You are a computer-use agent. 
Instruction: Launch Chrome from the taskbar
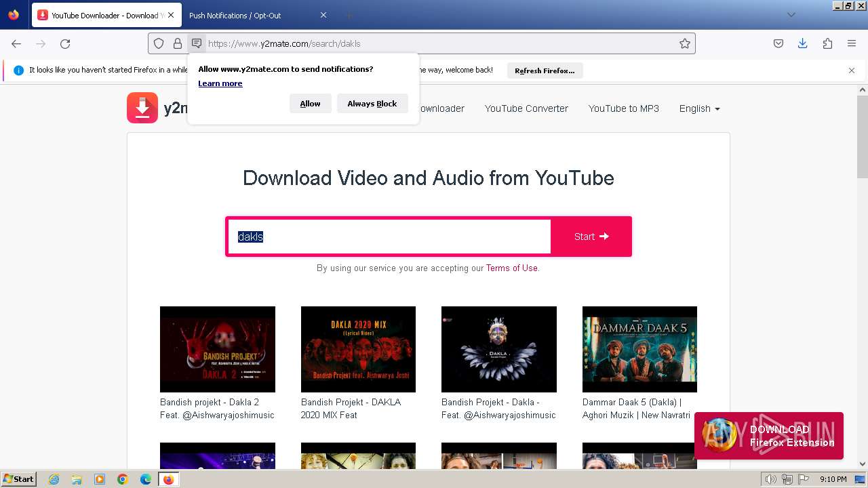click(x=123, y=479)
